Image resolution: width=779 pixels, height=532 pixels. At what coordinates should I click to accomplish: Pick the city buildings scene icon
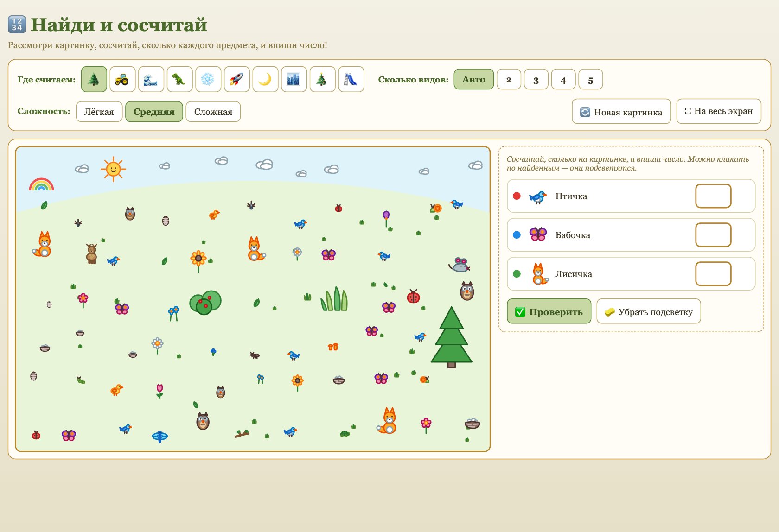click(x=294, y=79)
